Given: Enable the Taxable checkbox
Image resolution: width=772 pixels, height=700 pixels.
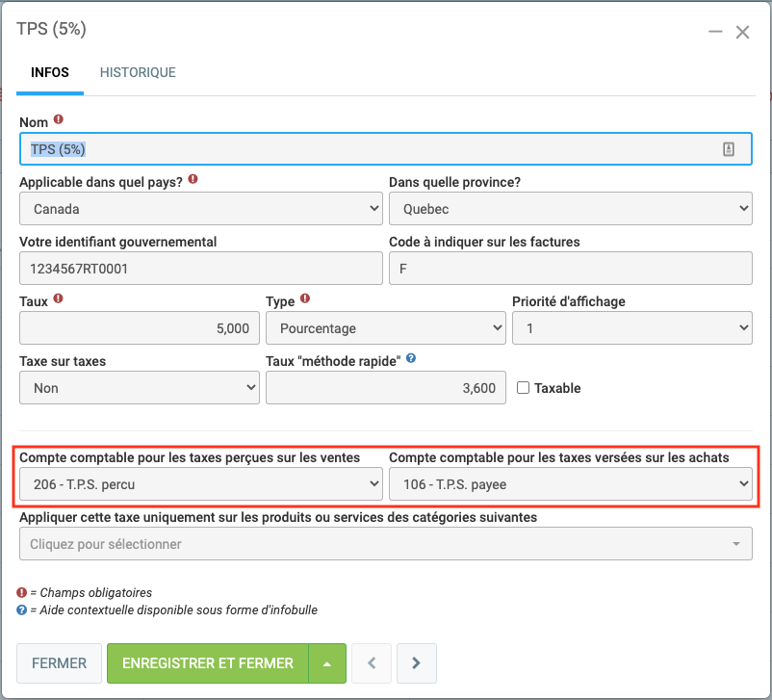Looking at the screenshot, I should tap(524, 388).
